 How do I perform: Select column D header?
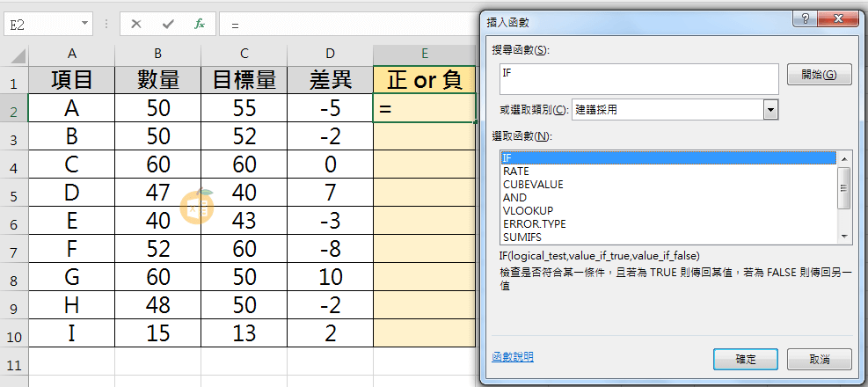click(x=330, y=55)
